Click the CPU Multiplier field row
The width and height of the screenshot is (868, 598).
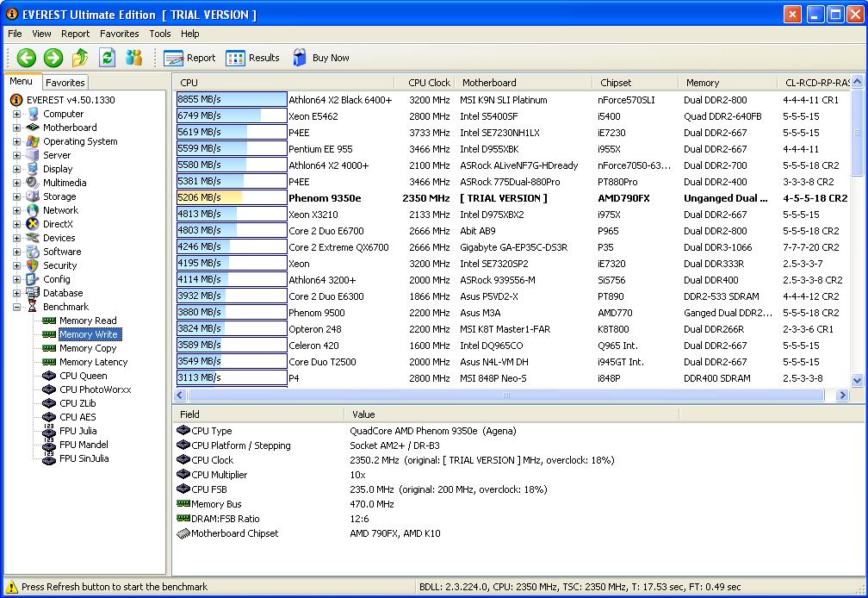click(518, 475)
